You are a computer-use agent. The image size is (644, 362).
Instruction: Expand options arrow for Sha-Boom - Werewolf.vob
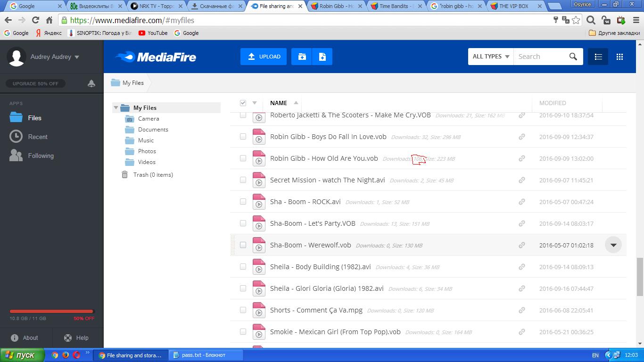(x=613, y=245)
